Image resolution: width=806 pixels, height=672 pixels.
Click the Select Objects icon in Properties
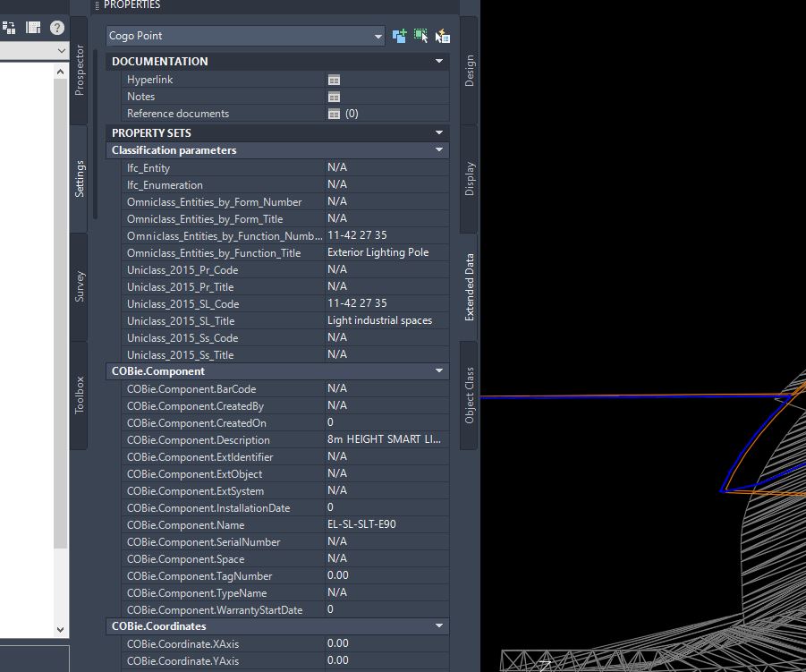pyautogui.click(x=421, y=36)
